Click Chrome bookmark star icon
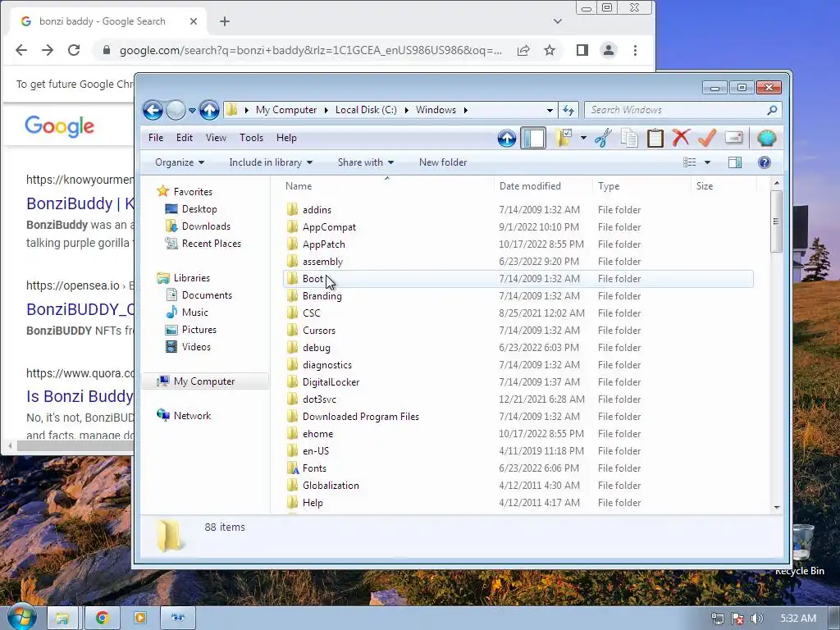Viewport: 840px width, 630px height. pos(550,50)
